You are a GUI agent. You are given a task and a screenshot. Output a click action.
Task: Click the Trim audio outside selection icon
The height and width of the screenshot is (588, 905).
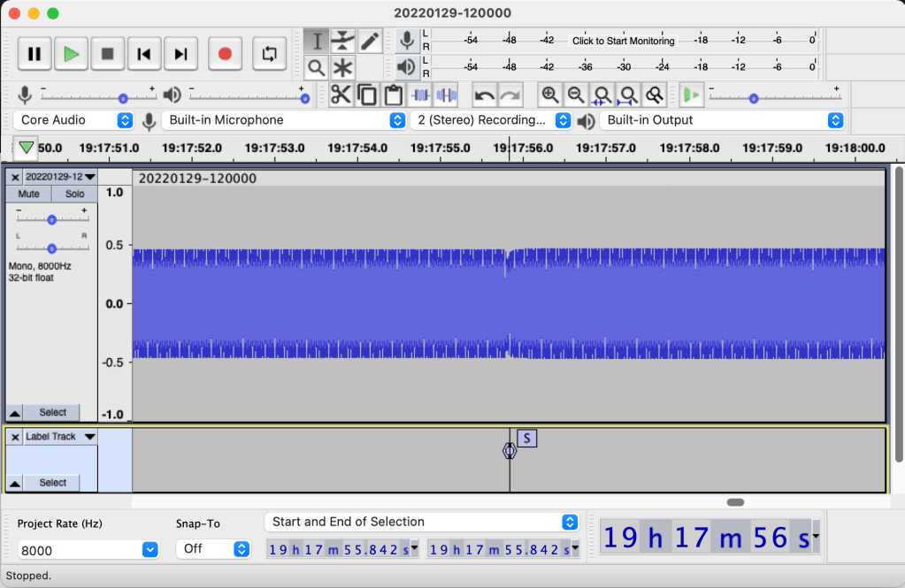(421, 95)
